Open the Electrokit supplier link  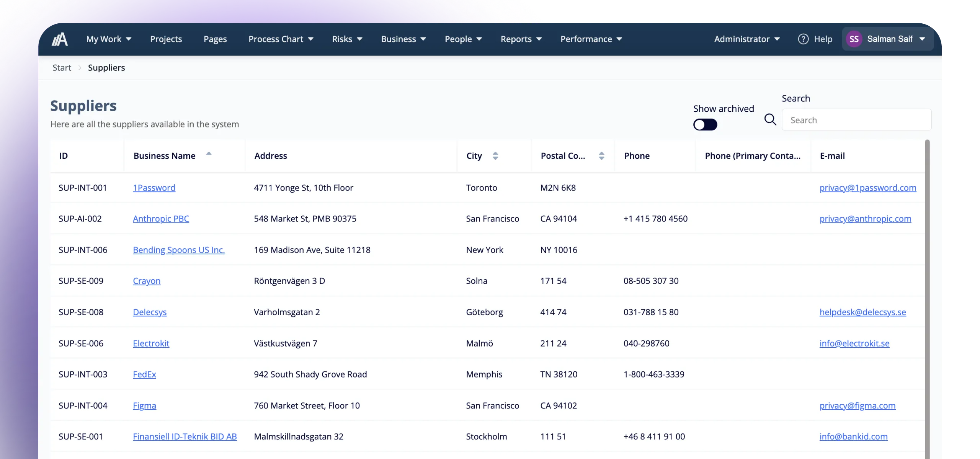pos(151,343)
